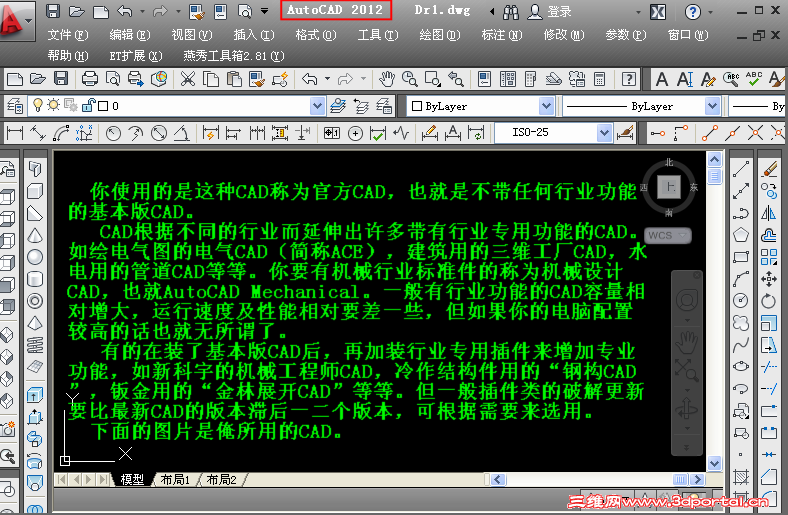Switch to the 布局2 tab

[x=221, y=480]
